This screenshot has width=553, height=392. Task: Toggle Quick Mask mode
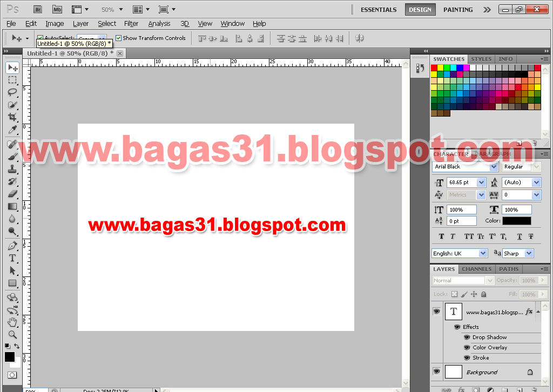12,375
